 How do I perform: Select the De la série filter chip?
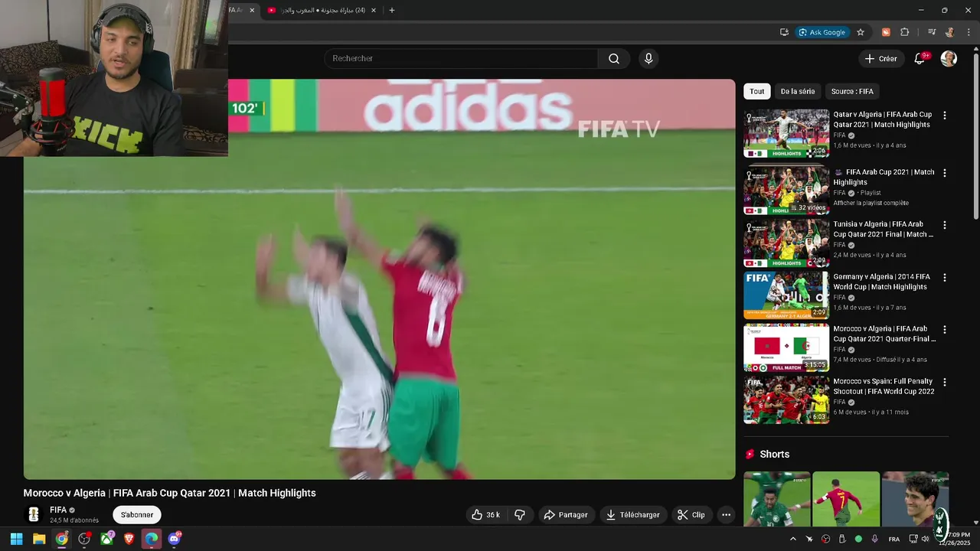coord(797,91)
